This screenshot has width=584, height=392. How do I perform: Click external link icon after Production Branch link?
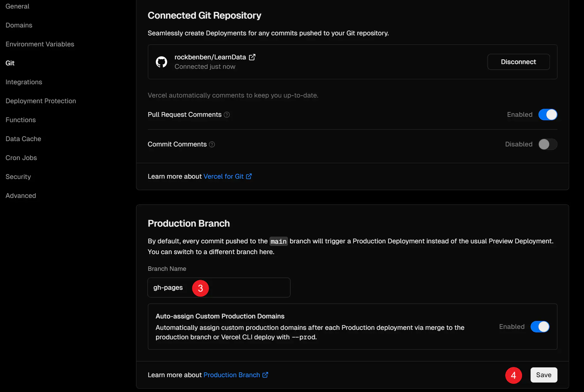coord(265,375)
